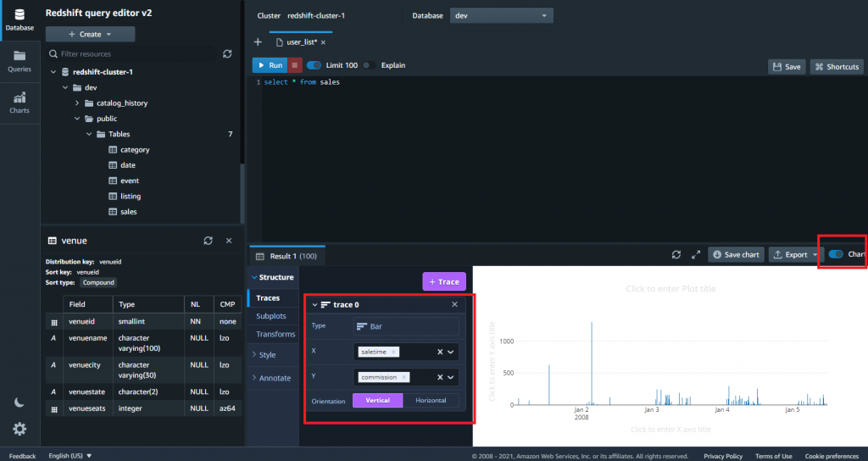The image size is (868, 461).
Task: Select the Subplots menu item
Action: (x=271, y=316)
